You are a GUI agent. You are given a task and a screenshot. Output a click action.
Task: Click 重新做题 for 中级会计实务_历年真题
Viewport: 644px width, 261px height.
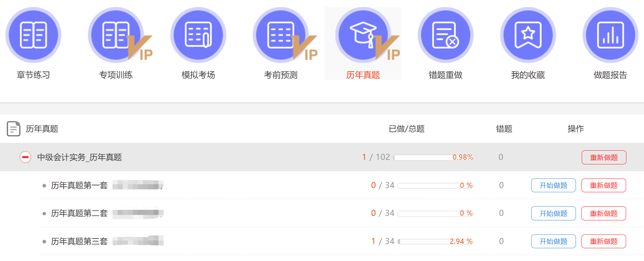pyautogui.click(x=604, y=157)
